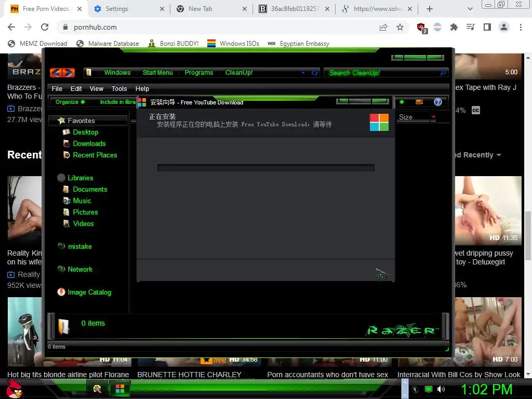Select the 'mistake' computer entry
Image resolution: width=532 pixels, height=399 pixels.
point(79,246)
